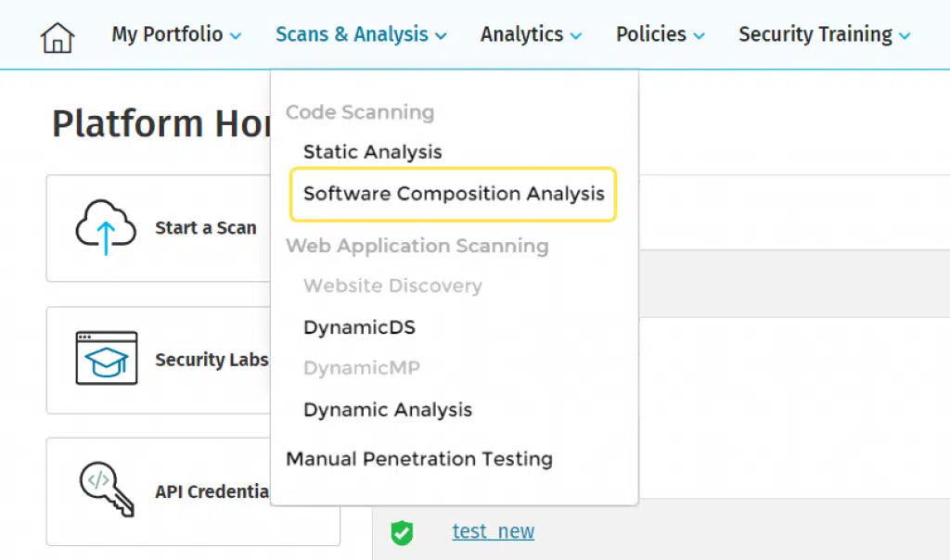Click the green shield check beside test_new
This screenshot has width=950, height=560.
(x=402, y=532)
